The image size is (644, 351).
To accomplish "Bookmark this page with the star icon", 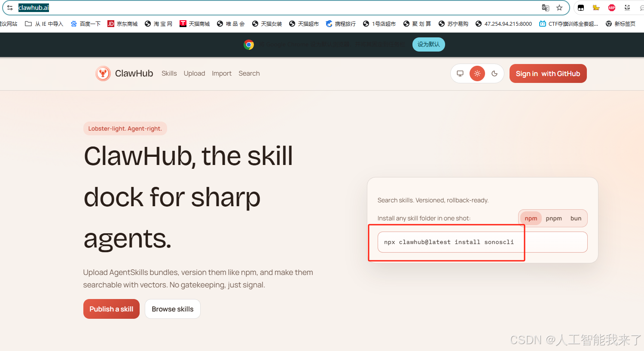I will coord(559,8).
